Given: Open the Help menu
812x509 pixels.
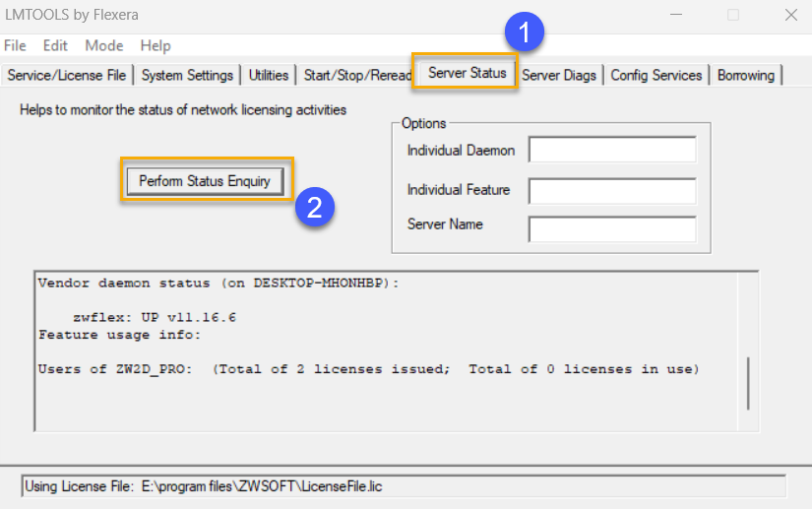Looking at the screenshot, I should 155,45.
